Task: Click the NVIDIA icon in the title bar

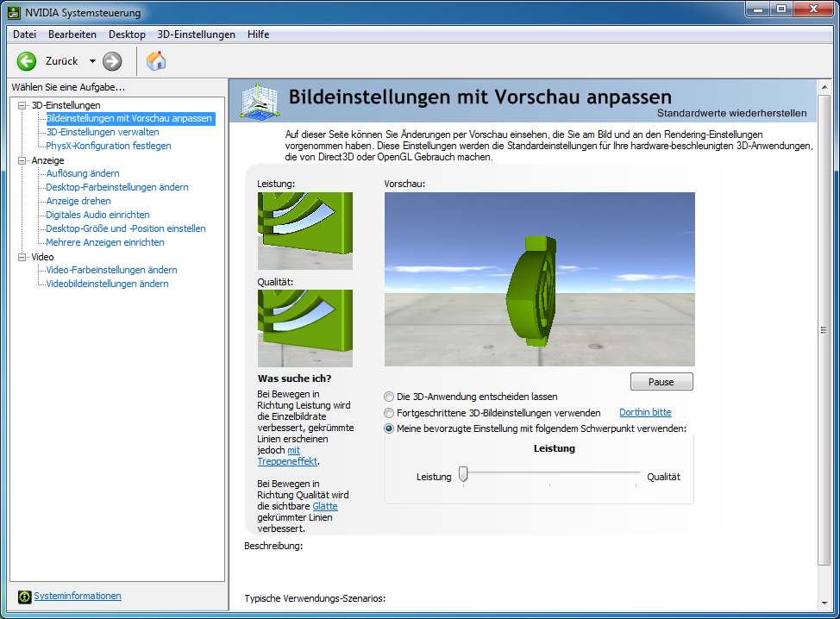Action: tap(14, 12)
